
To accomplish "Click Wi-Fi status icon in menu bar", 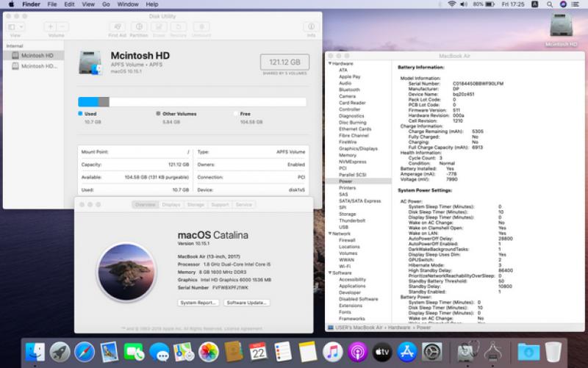I will click(452, 4).
